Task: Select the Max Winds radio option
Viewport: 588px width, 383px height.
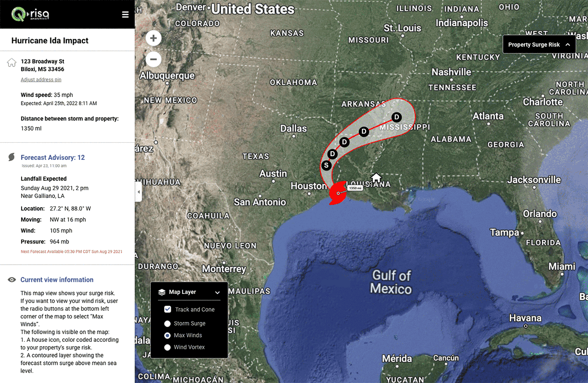Action: pos(167,336)
